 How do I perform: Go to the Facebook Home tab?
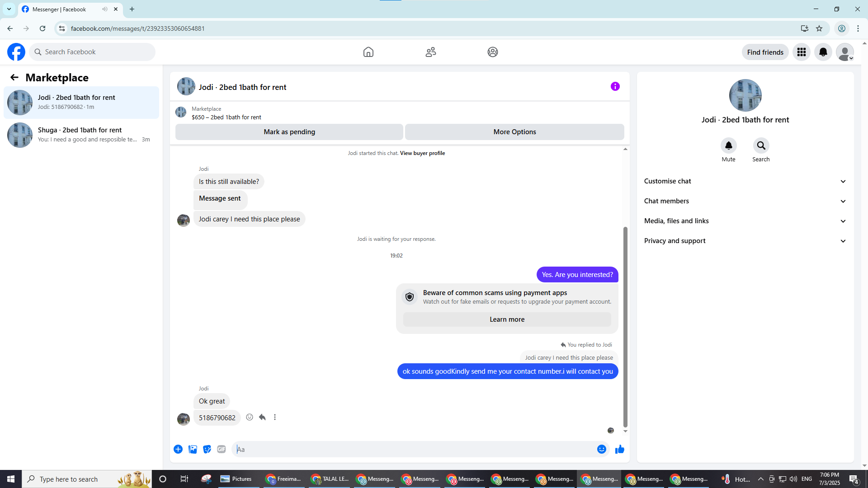pyautogui.click(x=368, y=52)
